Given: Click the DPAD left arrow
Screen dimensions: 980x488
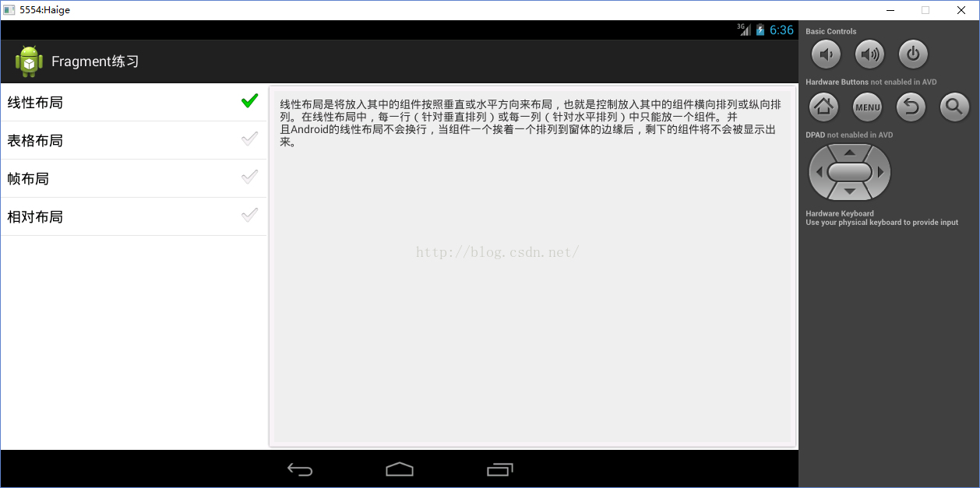Looking at the screenshot, I should pyautogui.click(x=818, y=172).
